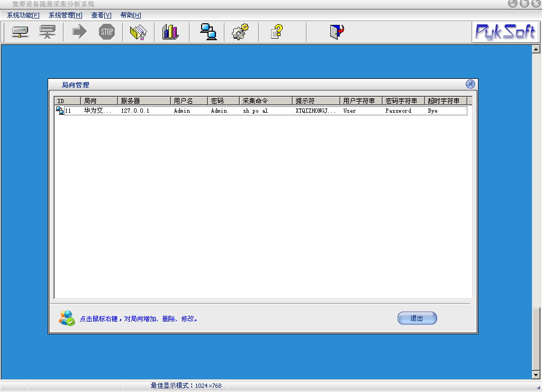This screenshot has width=542, height=392.
Task: Click the vertical scrollbar down arrow
Action: pyautogui.click(x=536, y=375)
